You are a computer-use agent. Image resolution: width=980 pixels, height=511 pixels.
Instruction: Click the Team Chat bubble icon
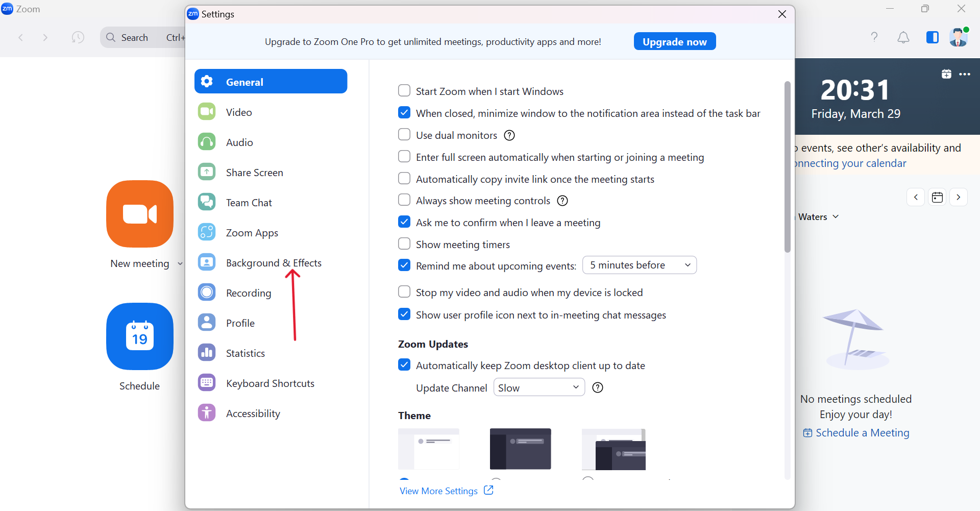tap(207, 202)
